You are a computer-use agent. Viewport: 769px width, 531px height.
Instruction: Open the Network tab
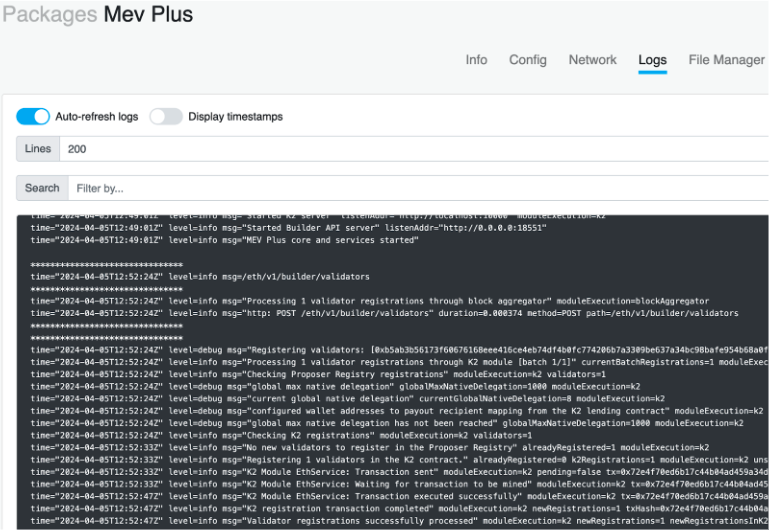(592, 60)
